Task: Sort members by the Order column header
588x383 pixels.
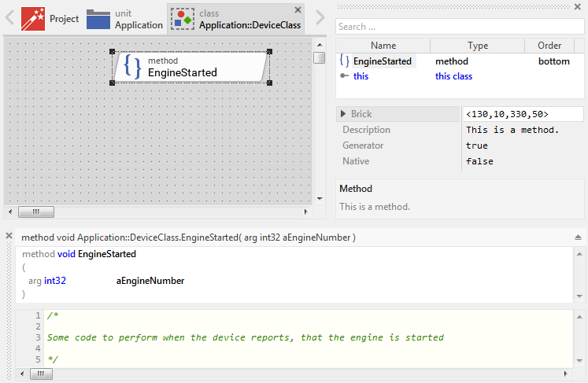Action: pyautogui.click(x=549, y=46)
